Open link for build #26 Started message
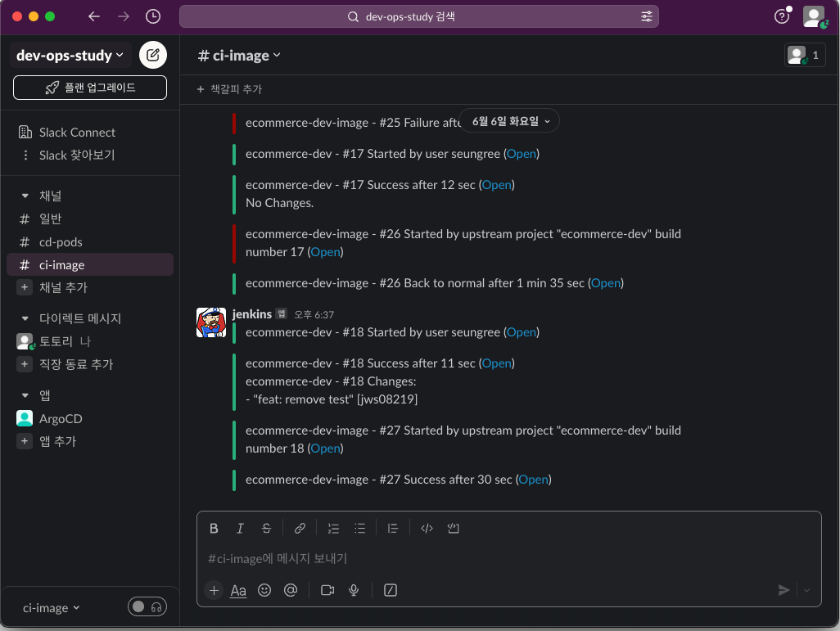The width and height of the screenshot is (840, 631). 325,252
